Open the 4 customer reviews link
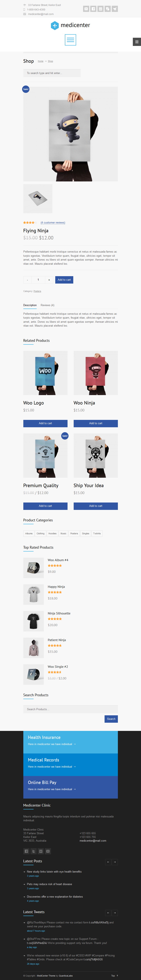The height and width of the screenshot is (980, 141). [53, 223]
